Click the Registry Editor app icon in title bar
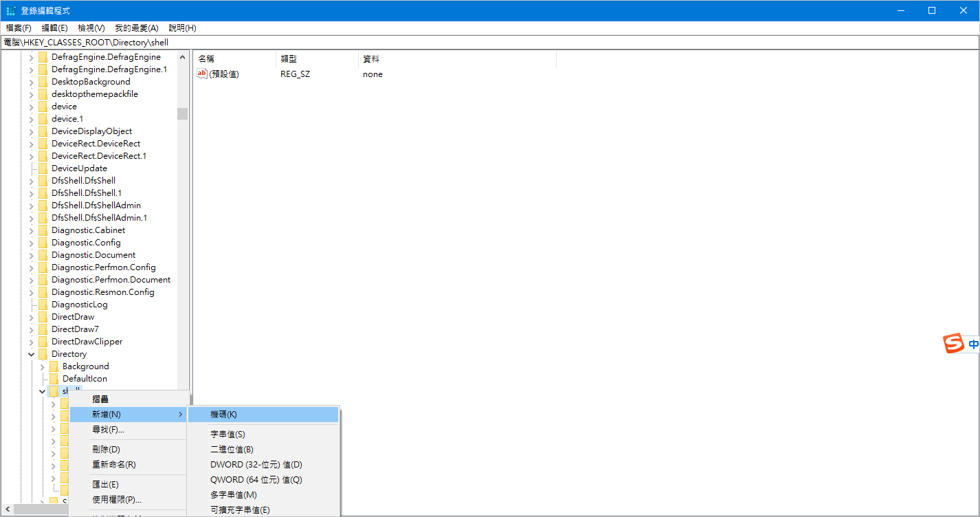The width and height of the screenshot is (980, 517). click(11, 10)
